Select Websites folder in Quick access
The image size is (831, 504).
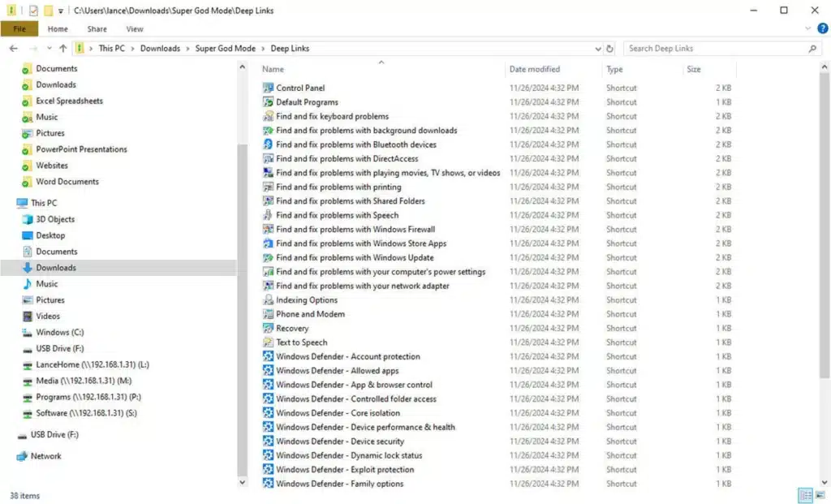point(52,166)
